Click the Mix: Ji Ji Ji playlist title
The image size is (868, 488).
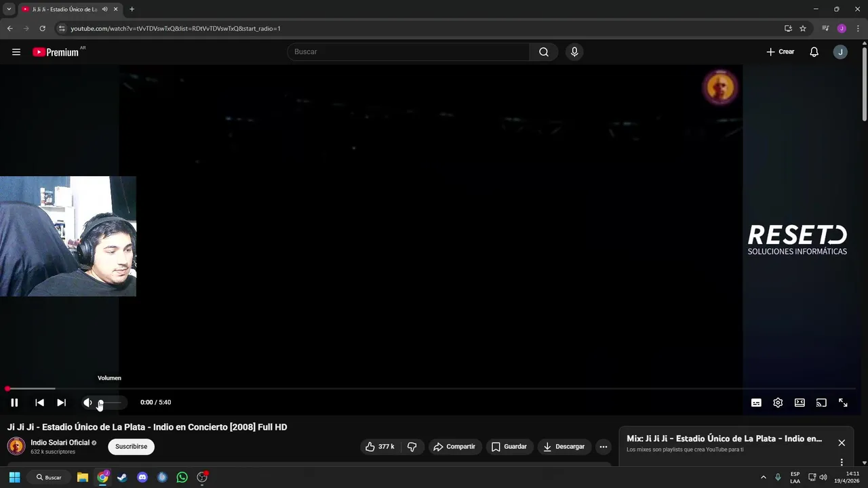tap(724, 439)
